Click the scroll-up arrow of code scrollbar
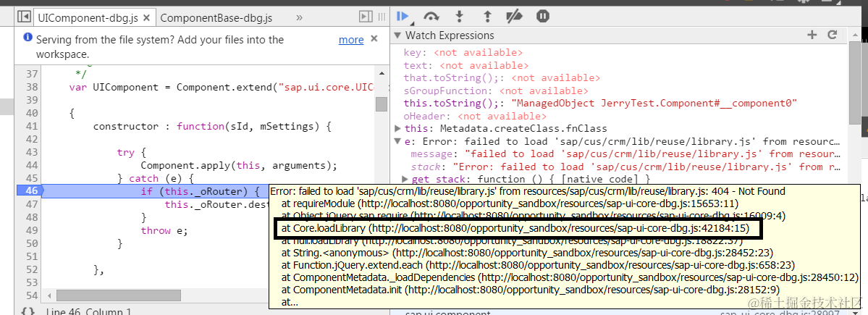 click(381, 72)
